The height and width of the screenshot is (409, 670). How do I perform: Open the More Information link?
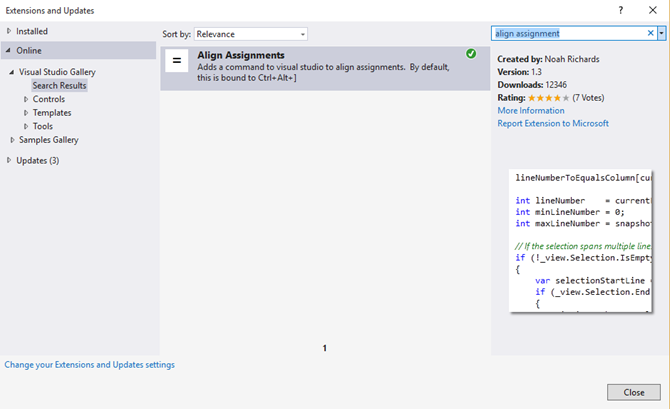pyautogui.click(x=531, y=110)
